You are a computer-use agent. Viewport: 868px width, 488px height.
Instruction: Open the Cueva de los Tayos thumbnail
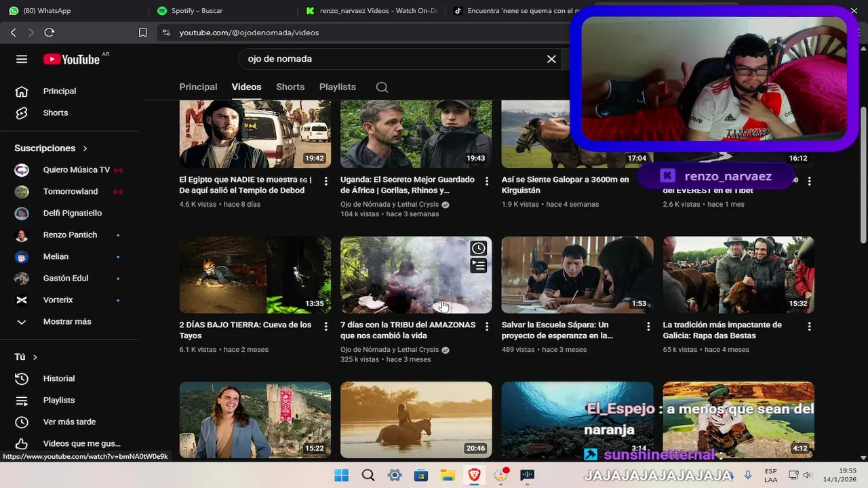tap(255, 274)
